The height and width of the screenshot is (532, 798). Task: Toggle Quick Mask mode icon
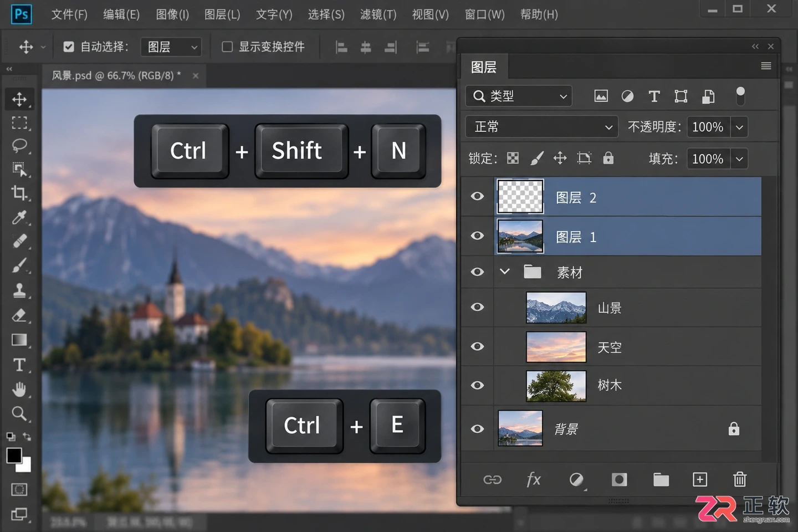(x=19, y=489)
